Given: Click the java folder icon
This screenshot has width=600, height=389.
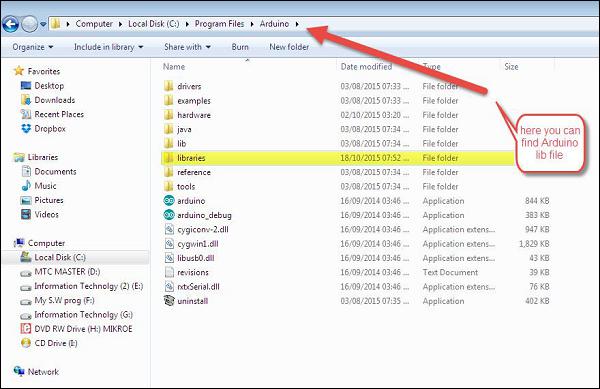Looking at the screenshot, I should pyautogui.click(x=168, y=129).
